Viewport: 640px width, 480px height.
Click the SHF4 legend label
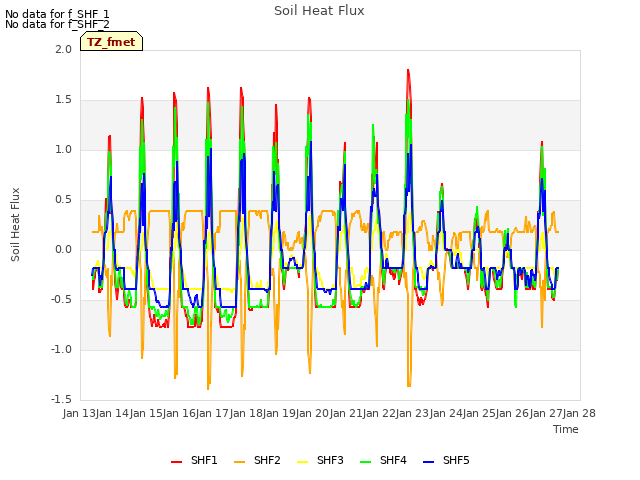point(393,460)
